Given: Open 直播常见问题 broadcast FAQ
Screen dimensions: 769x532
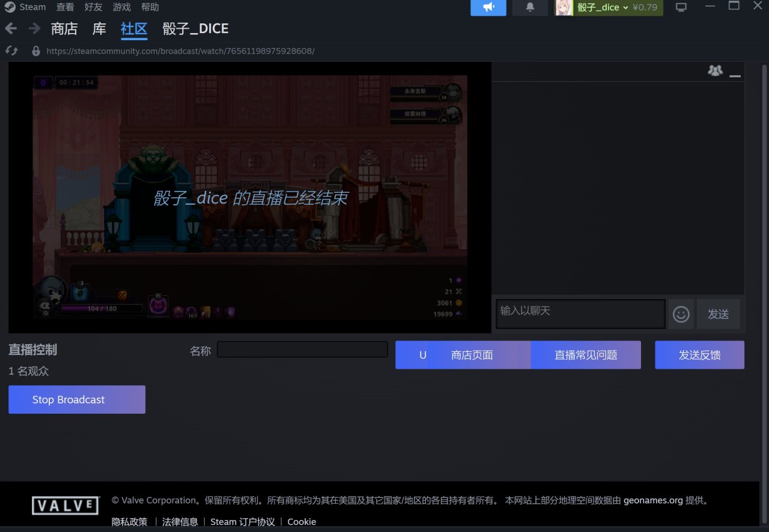Looking at the screenshot, I should [586, 355].
